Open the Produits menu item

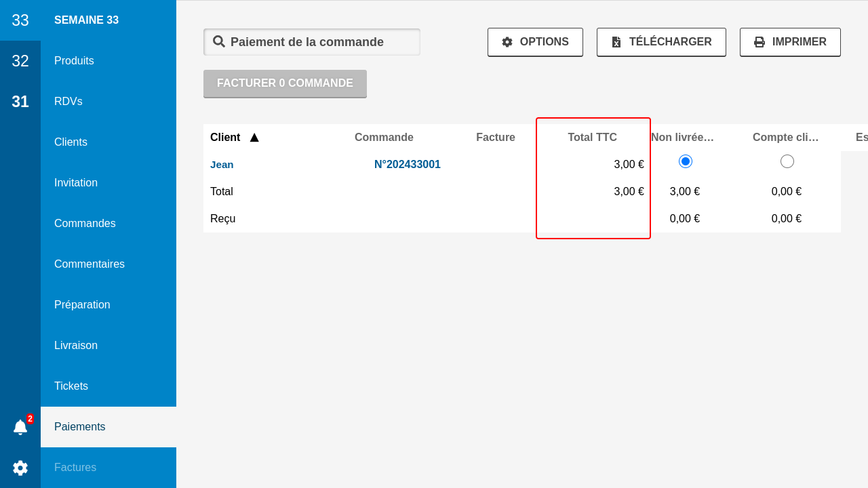74,61
